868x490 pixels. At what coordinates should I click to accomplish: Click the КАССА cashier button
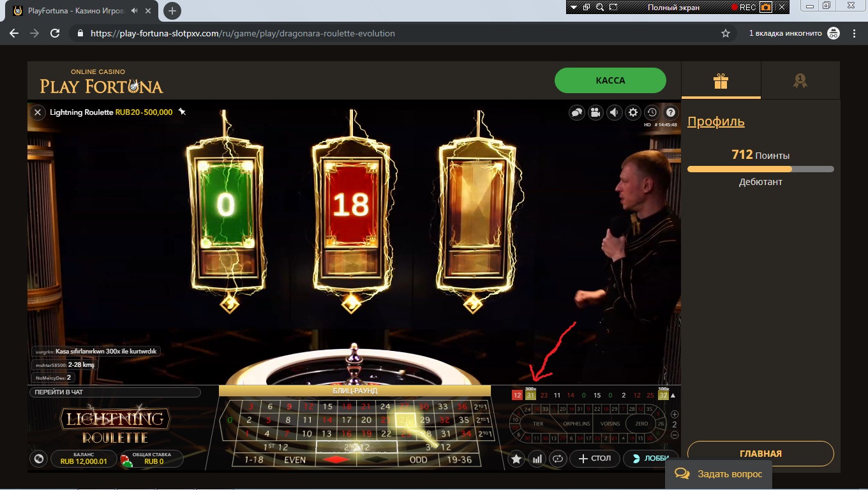(x=610, y=80)
